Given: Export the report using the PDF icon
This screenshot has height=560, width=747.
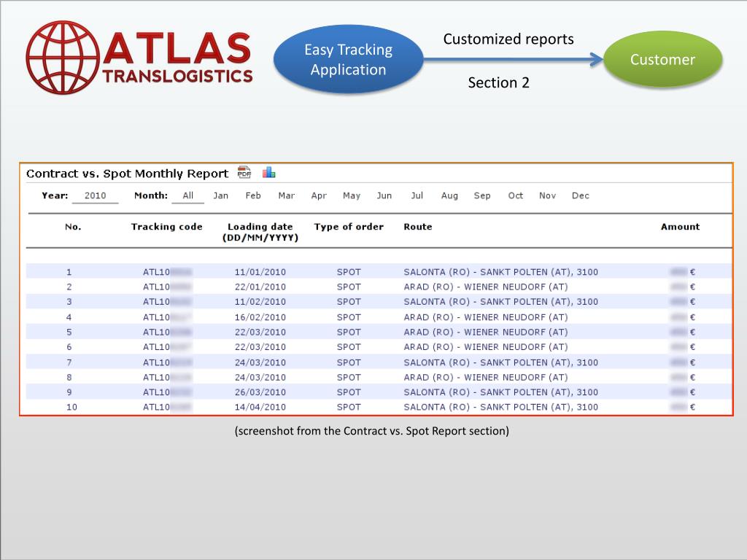Looking at the screenshot, I should [244, 172].
